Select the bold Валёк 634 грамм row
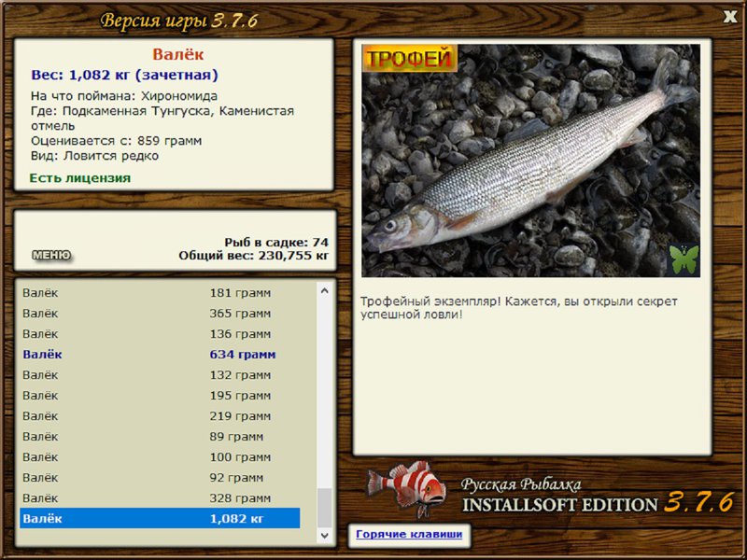 coord(160,355)
